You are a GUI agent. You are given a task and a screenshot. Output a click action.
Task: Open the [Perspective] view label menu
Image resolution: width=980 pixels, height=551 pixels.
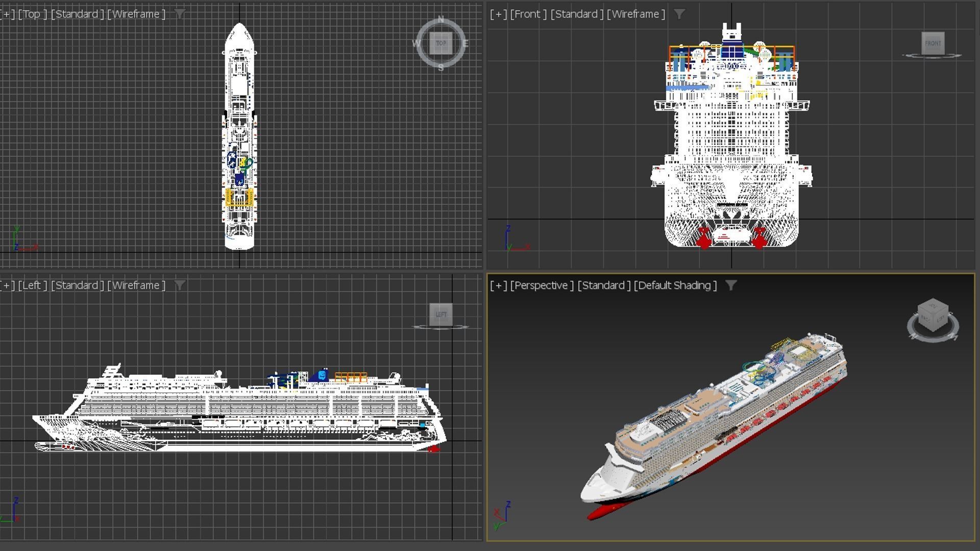point(542,285)
